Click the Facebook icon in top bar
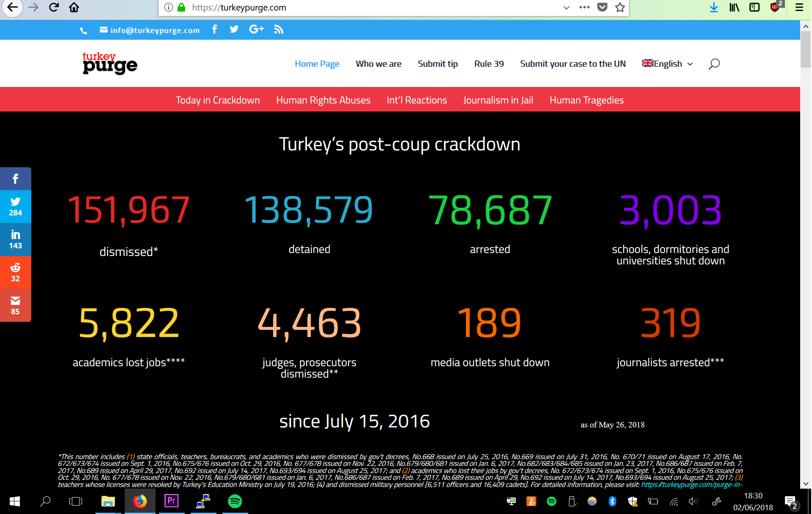The width and height of the screenshot is (812, 514). tap(215, 30)
